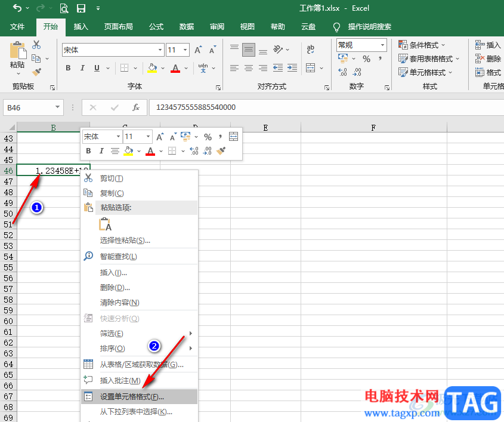Apply percent style from the ribbon
Image resolution: width=504 pixels, height=422 pixels.
click(x=366, y=59)
